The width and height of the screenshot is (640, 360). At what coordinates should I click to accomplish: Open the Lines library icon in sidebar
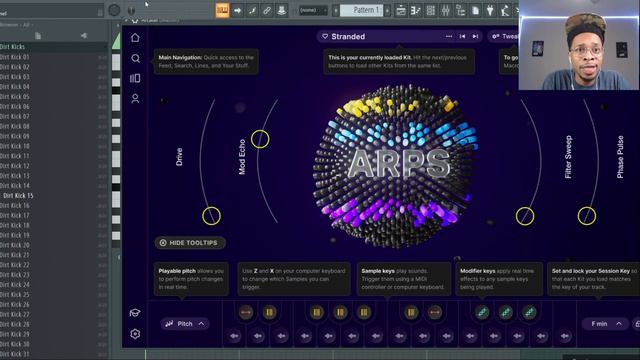(x=135, y=78)
